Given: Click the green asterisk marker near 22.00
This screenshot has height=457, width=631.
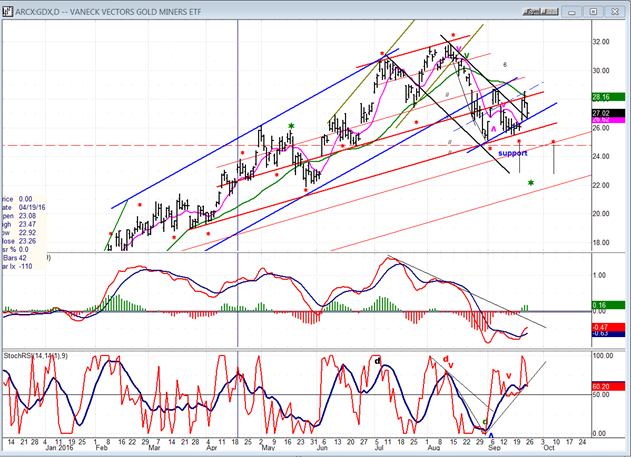Looking at the screenshot, I should (x=531, y=183).
